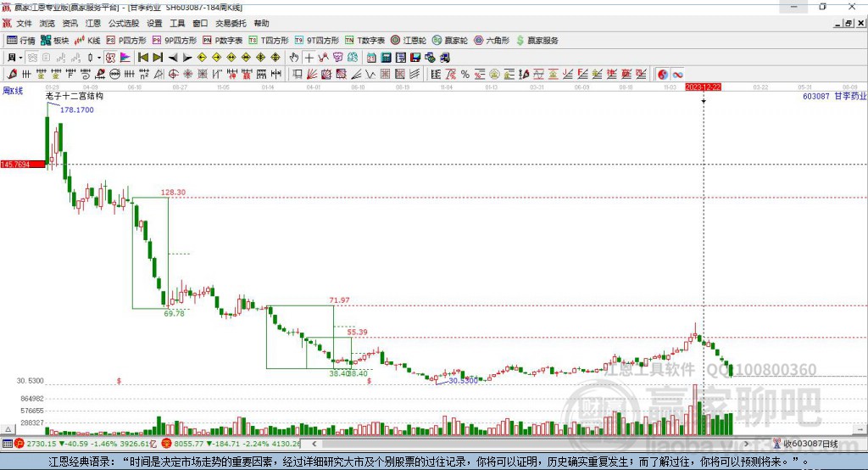This screenshot has width=868, height=470.
Task: Toggle the crosshair cursor tool
Action: 309,58
